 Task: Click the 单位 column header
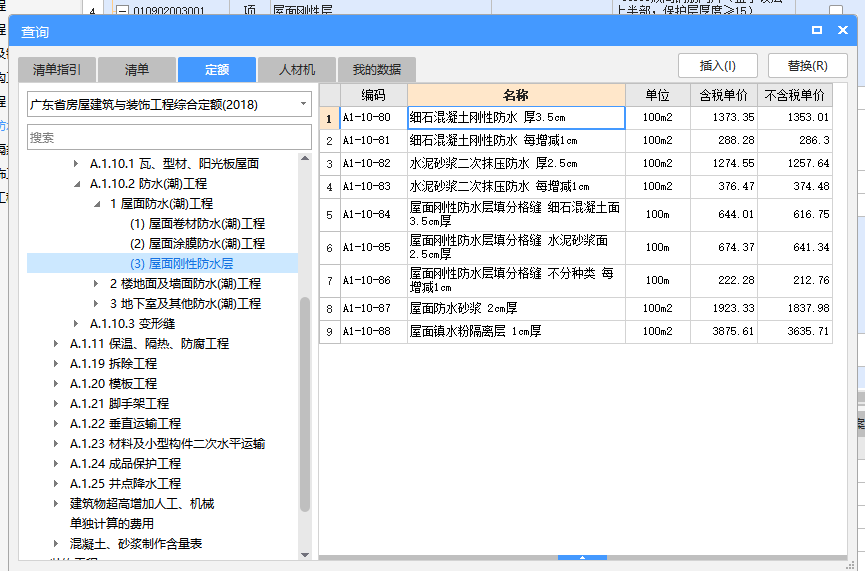(658, 95)
